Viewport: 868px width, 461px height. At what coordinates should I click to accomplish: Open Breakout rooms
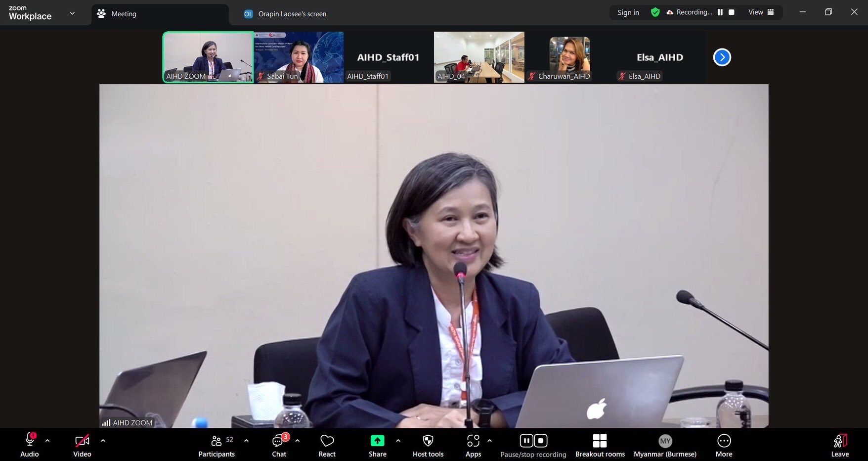tap(600, 445)
